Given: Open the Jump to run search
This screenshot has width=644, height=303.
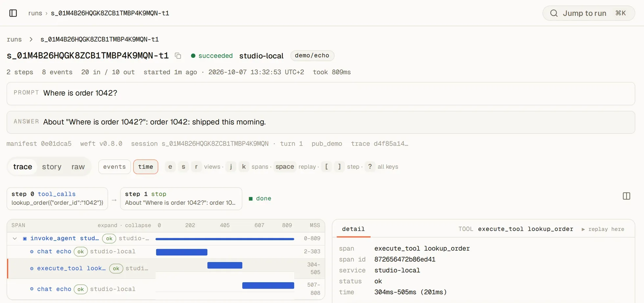Looking at the screenshot, I should [588, 13].
